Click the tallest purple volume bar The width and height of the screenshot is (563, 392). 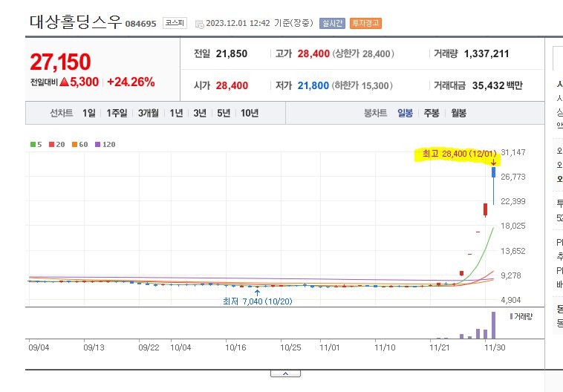(x=494, y=325)
